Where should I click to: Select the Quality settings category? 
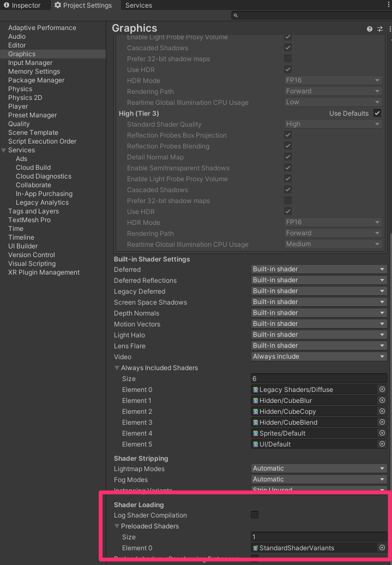[x=19, y=123]
